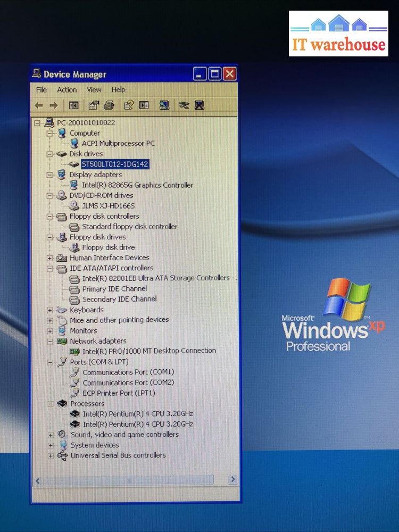
Task: Open Properties from the toolbar icon
Action: point(94,105)
